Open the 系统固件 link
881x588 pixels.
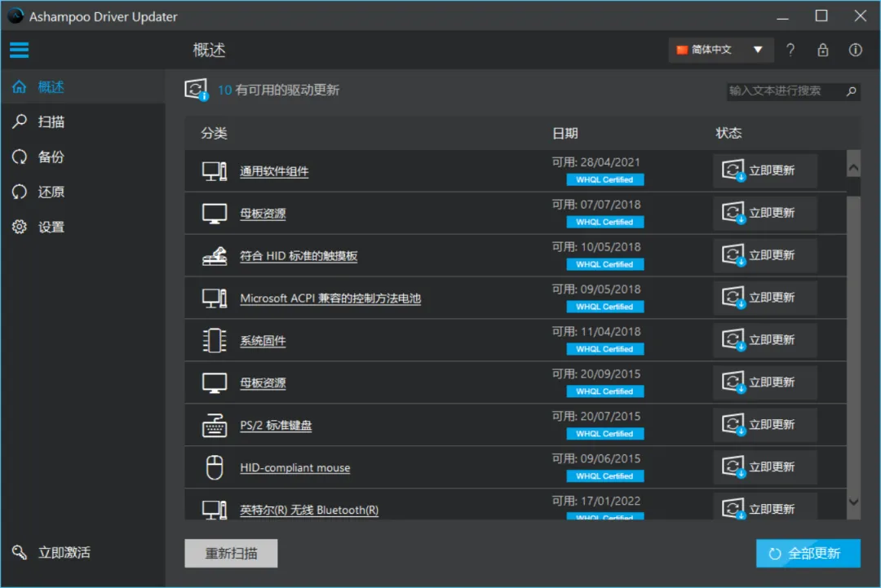[263, 341]
